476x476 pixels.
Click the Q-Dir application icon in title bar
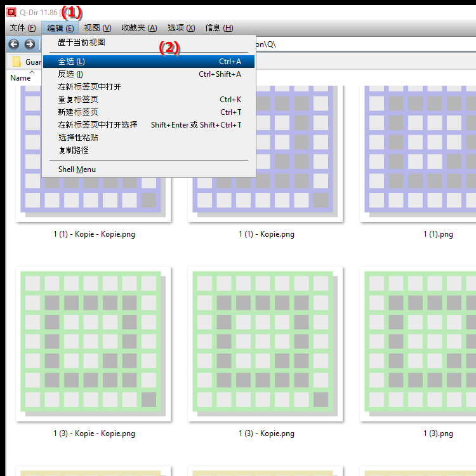point(10,11)
